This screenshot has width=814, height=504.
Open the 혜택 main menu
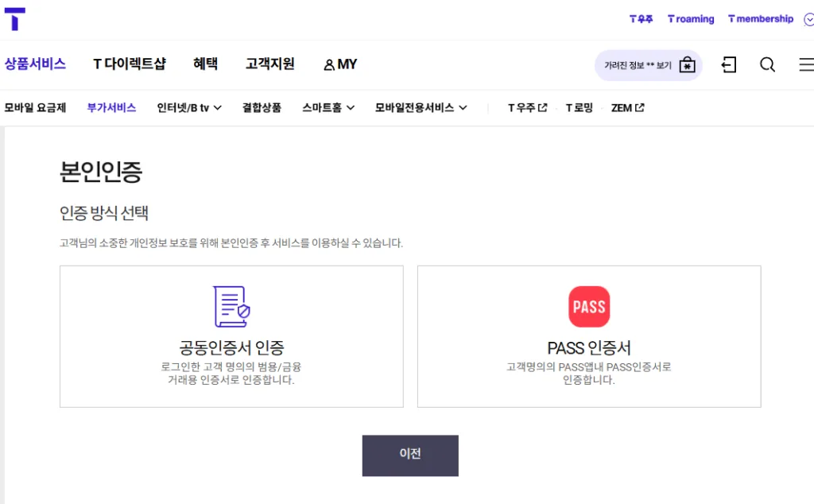(x=206, y=64)
